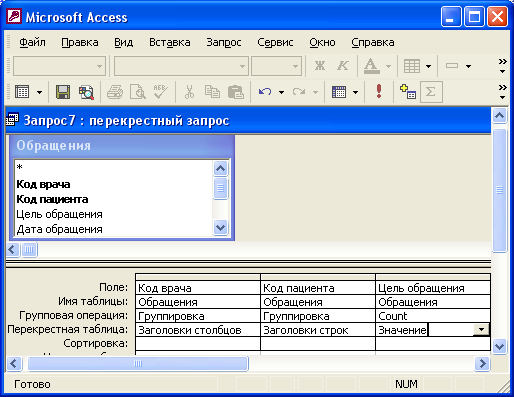Open the Правка menu
Viewport: 514px width, 397px height.
80,42
